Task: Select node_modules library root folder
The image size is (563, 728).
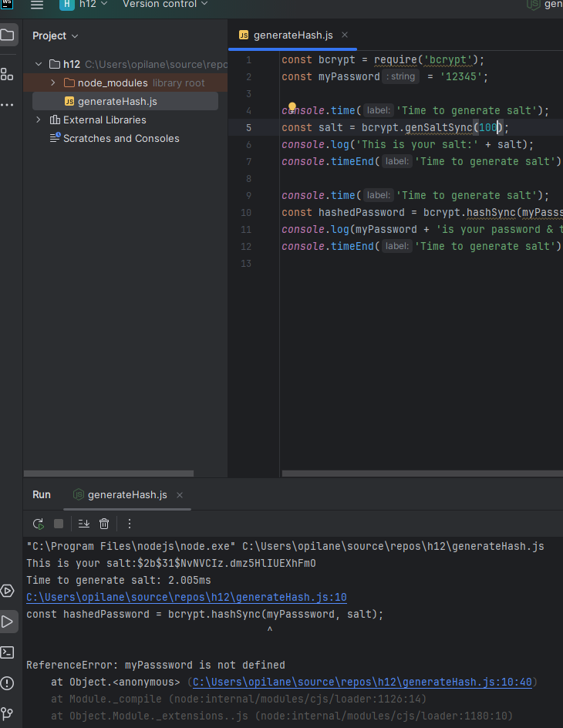Action: [125, 83]
